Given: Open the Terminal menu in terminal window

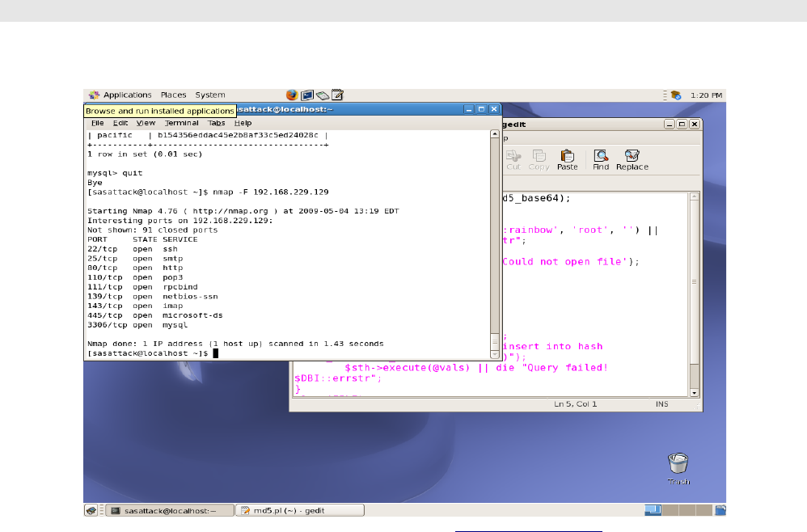Looking at the screenshot, I should tap(181, 123).
